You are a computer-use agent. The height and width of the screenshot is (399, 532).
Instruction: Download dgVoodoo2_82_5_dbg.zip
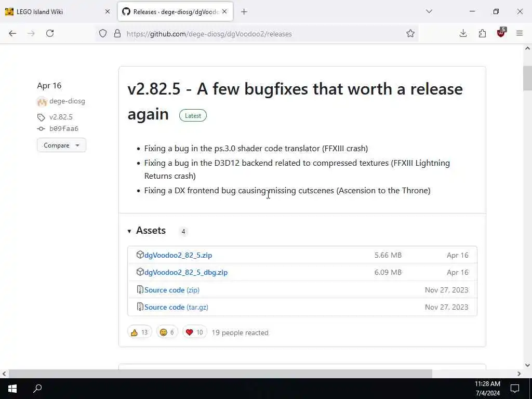pos(186,272)
